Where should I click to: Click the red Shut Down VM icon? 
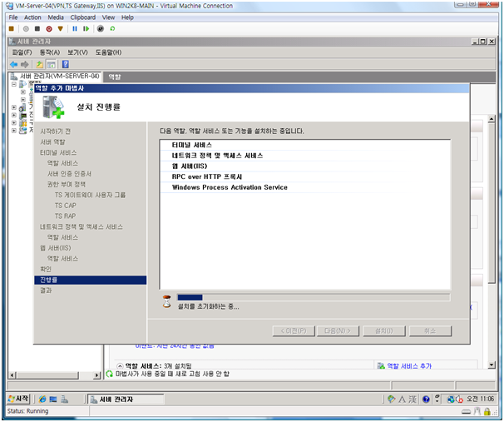click(x=49, y=28)
